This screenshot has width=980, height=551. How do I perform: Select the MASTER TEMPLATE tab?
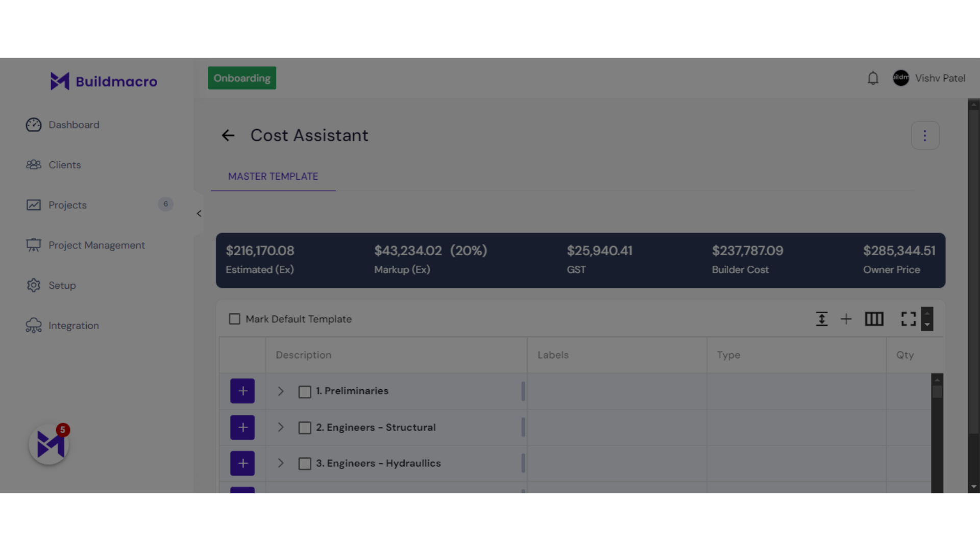pos(273,177)
